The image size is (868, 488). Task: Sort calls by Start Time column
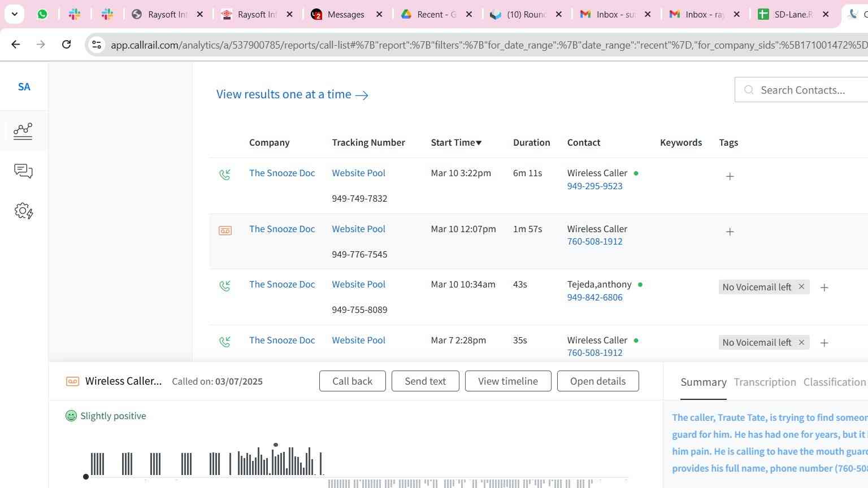point(456,142)
